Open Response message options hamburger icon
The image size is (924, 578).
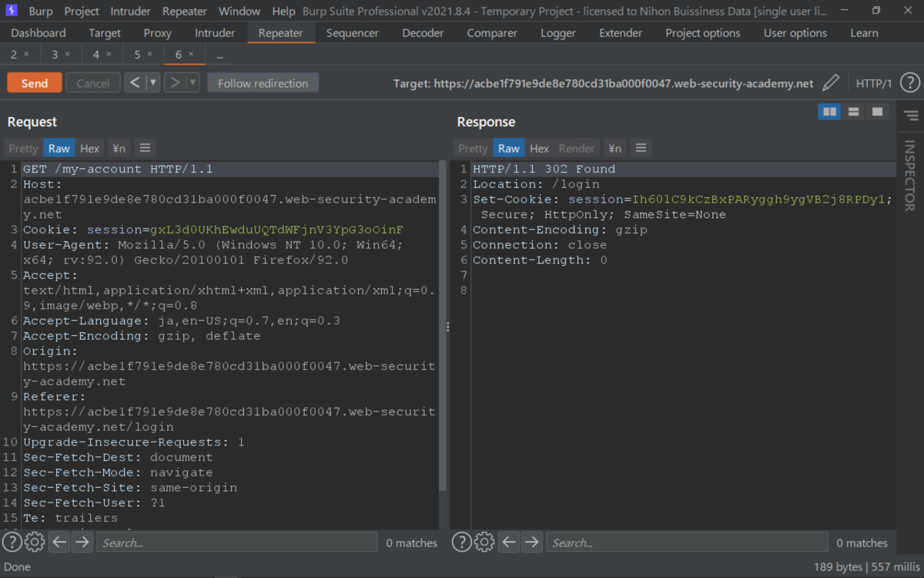click(641, 148)
